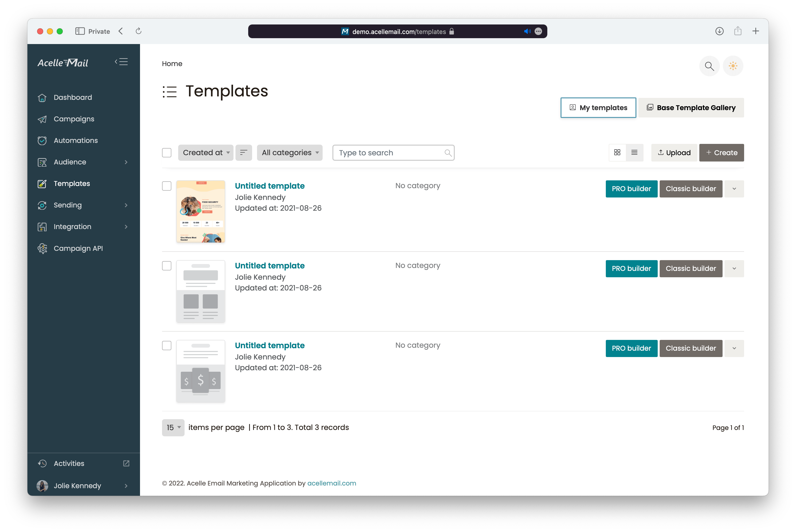Open the dollar-sign pricing template thumbnail
Screen dimensions: 796x532
pos(200,371)
